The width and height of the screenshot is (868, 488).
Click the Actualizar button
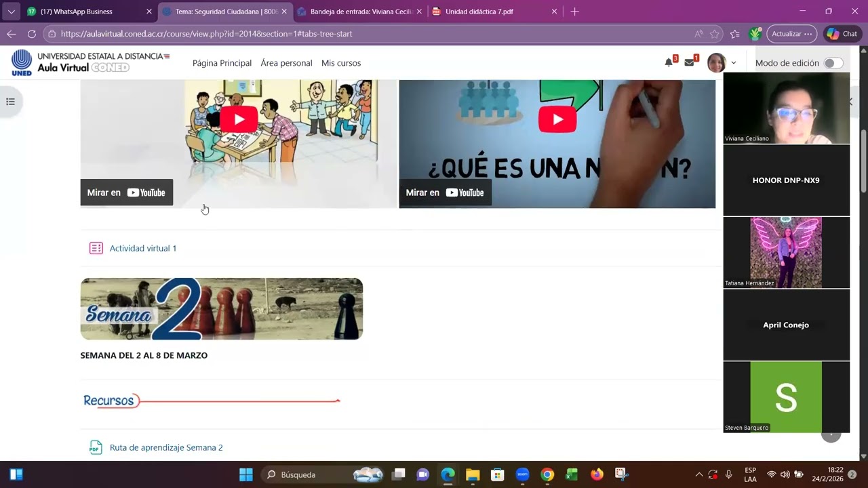coord(791,34)
